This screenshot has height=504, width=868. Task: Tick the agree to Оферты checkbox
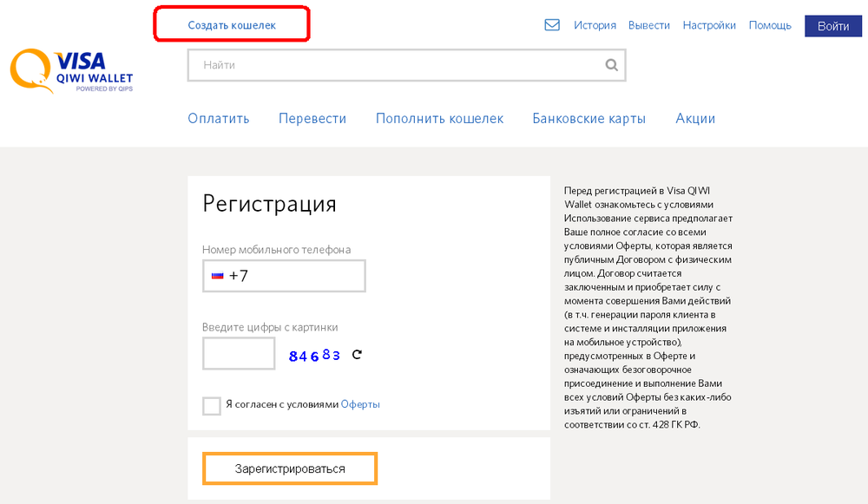pyautogui.click(x=212, y=405)
